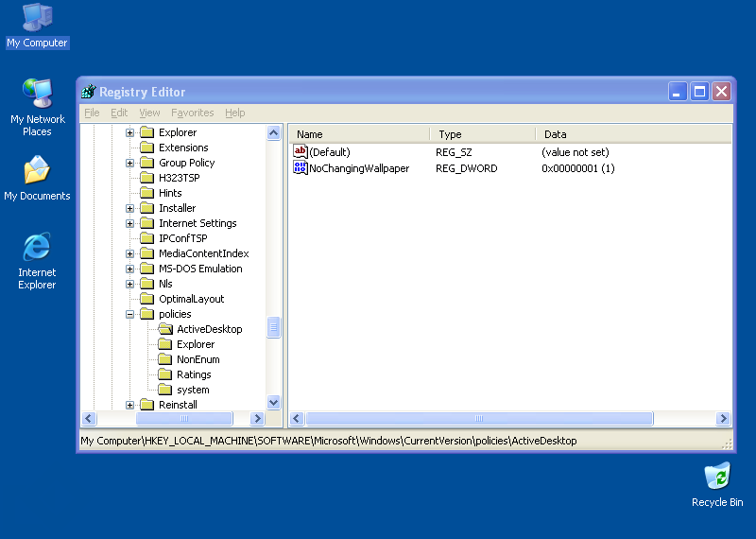
Task: Expand the MS-DOS Emulation key
Action: point(129,269)
